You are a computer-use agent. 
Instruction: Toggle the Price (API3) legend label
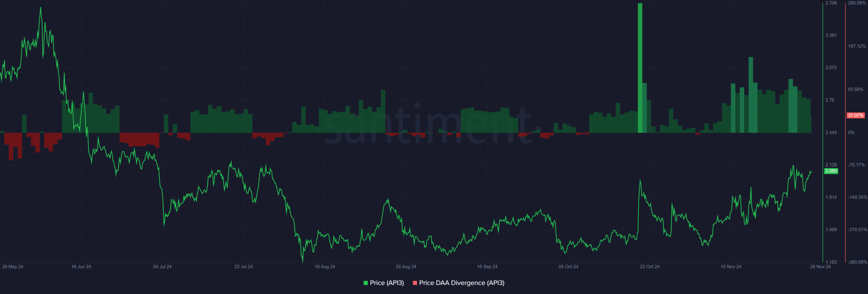click(387, 283)
